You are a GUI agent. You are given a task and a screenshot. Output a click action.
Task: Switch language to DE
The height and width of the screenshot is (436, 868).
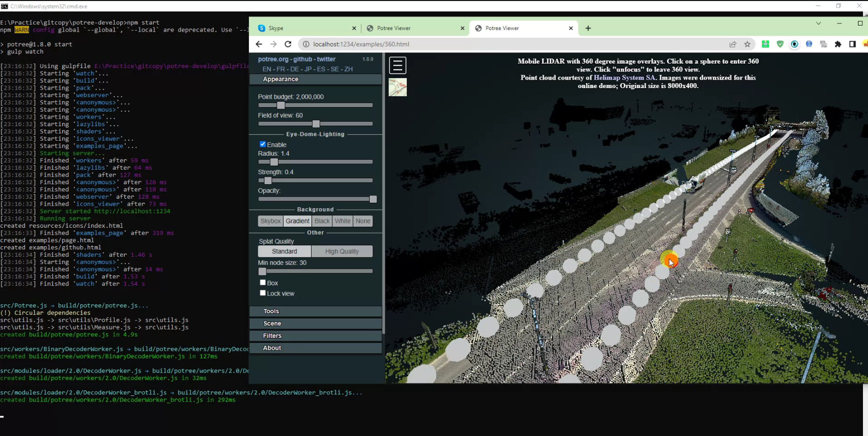[295, 69]
